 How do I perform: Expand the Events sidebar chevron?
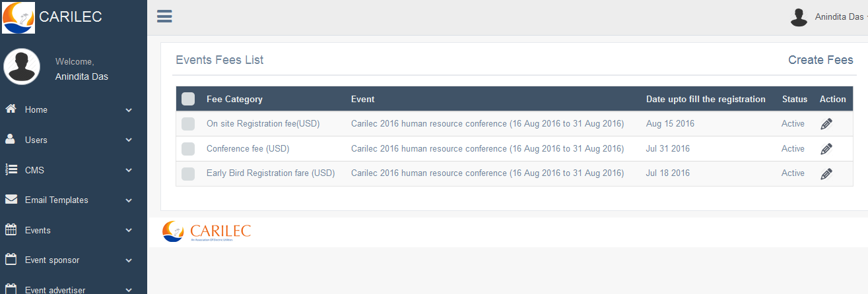point(129,231)
